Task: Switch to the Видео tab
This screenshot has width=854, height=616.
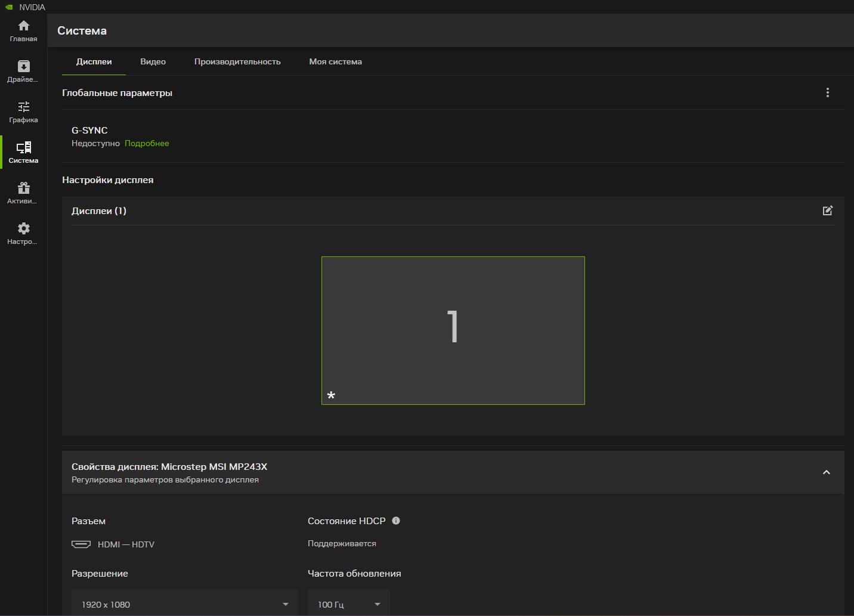Action: (153, 61)
